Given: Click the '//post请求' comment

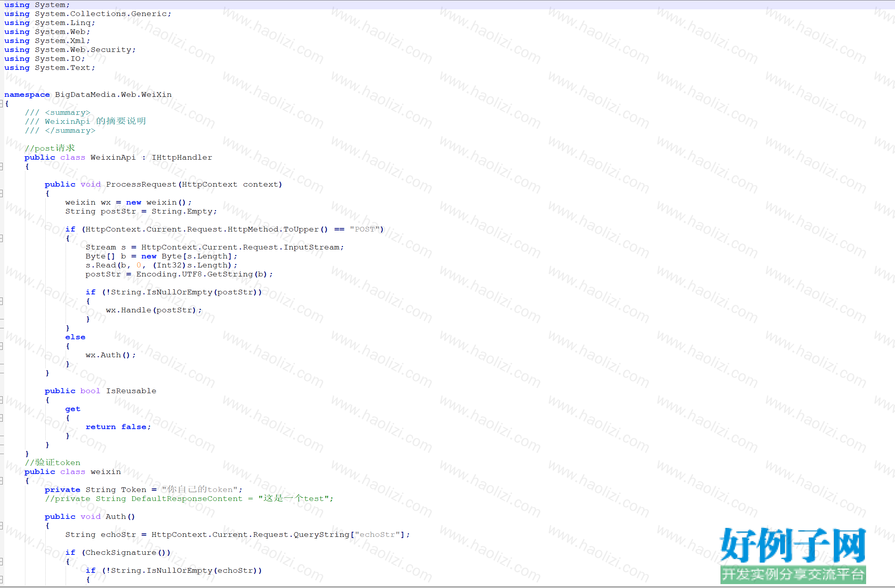Looking at the screenshot, I should pos(50,148).
